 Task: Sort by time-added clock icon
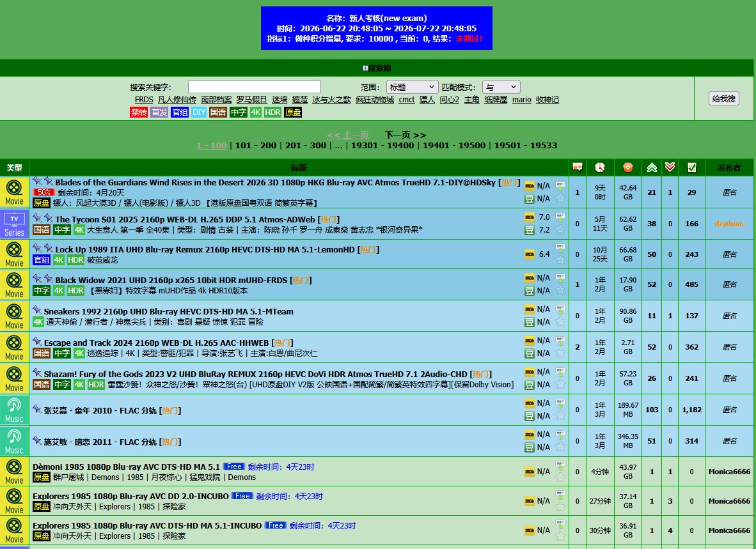[600, 167]
